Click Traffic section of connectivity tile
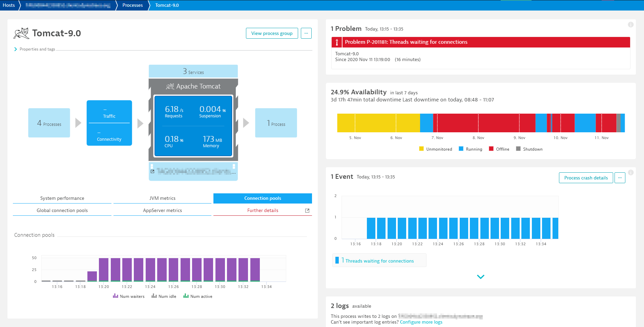Viewport: 644px width, 327px height. [109, 112]
